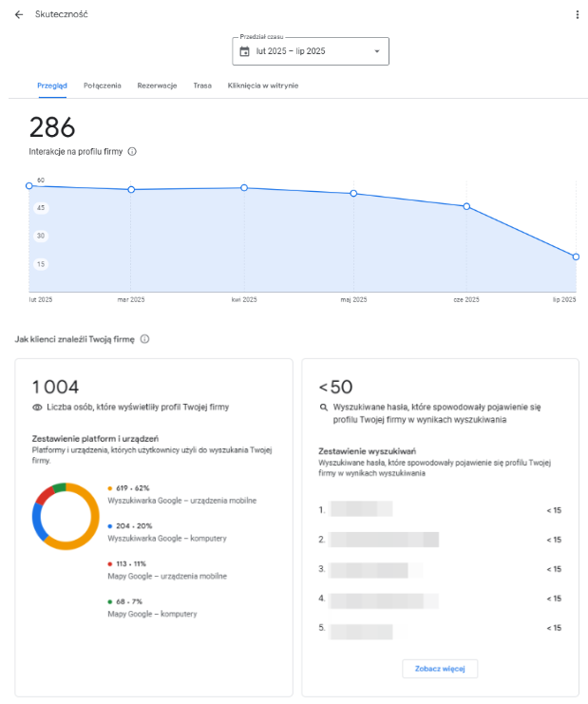Switch to the Połączenia tab
This screenshot has height=704, width=588.
[x=103, y=86]
